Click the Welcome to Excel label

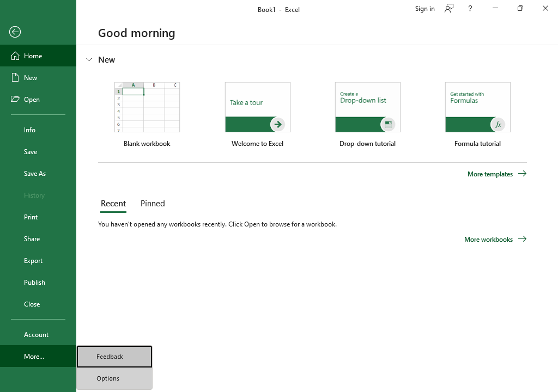tap(257, 144)
